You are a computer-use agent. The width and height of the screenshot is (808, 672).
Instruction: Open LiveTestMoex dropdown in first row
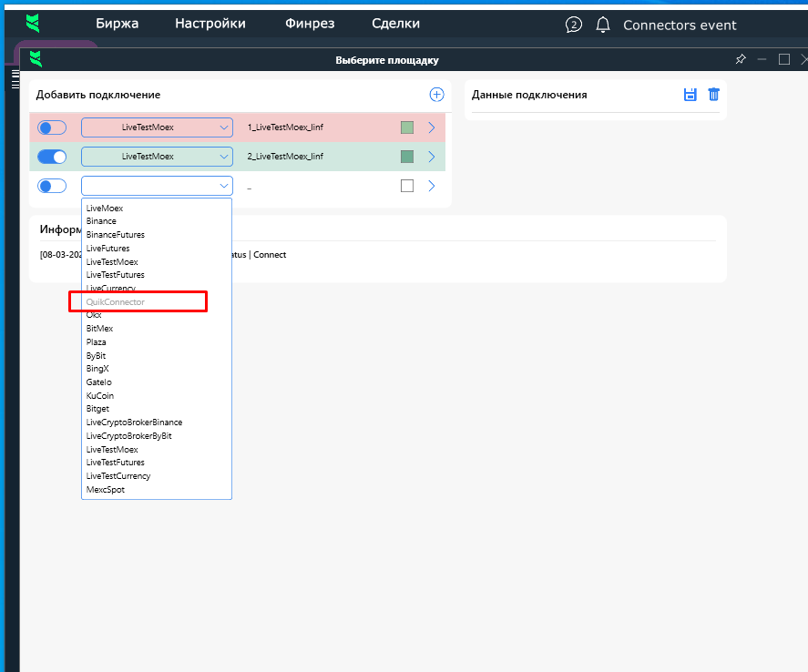point(157,127)
